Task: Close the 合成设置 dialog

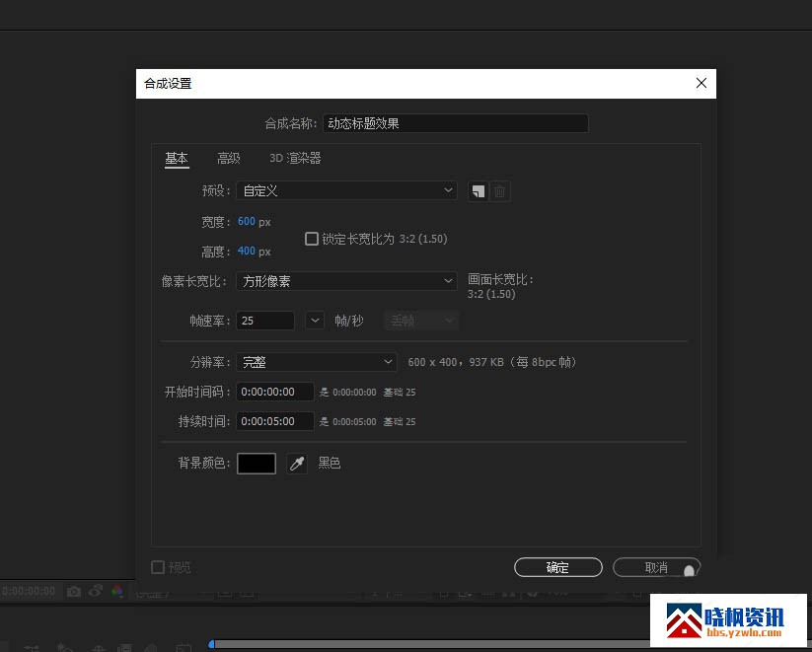Action: click(x=701, y=84)
